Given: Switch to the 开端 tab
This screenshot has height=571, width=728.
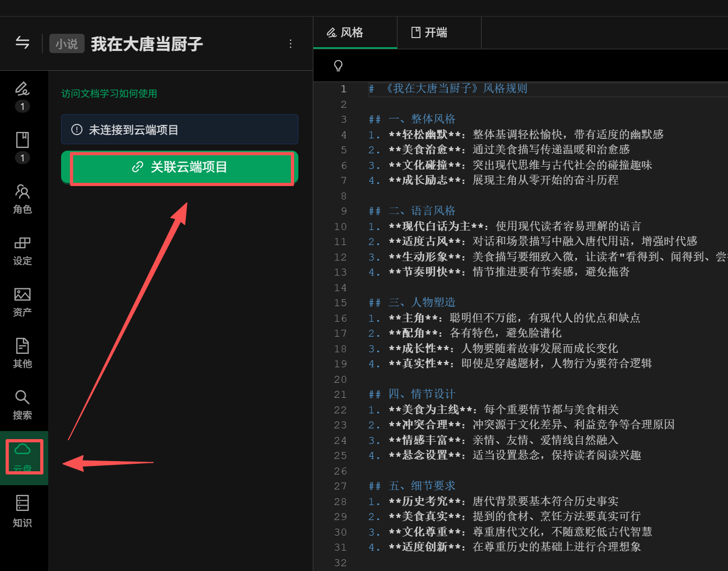Looking at the screenshot, I should click(430, 33).
